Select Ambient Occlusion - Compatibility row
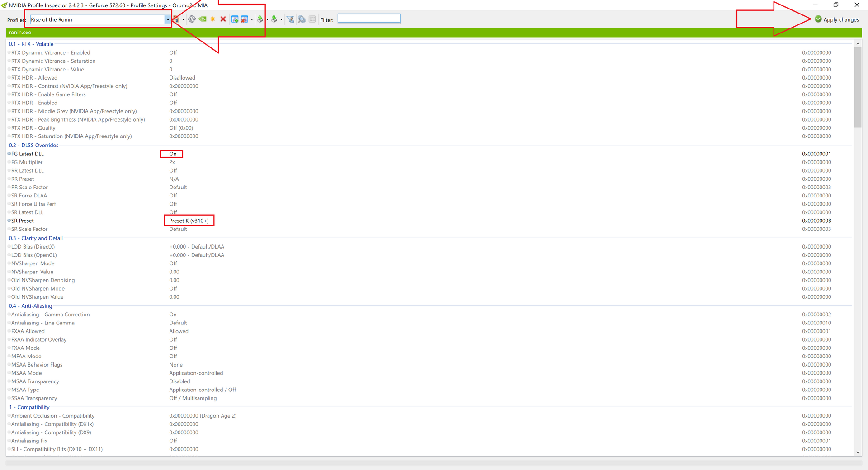The height and width of the screenshot is (470, 868). (429, 416)
